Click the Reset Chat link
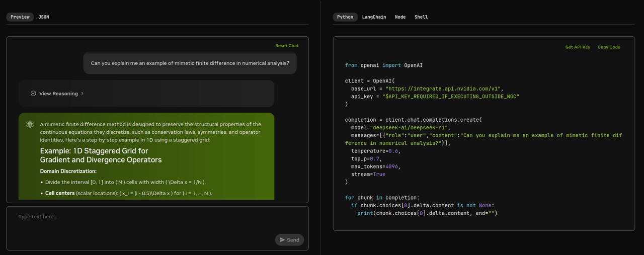The image size is (644, 255). tap(287, 46)
